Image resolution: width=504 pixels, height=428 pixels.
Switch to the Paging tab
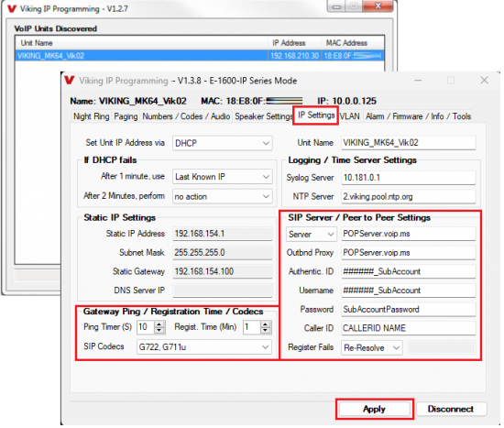(x=126, y=116)
